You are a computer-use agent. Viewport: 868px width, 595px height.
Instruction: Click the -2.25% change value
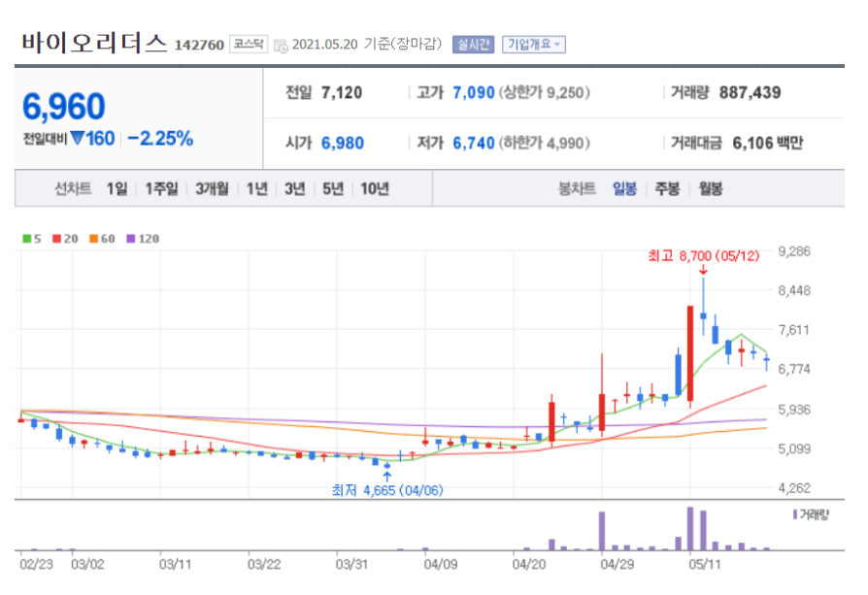point(160,139)
